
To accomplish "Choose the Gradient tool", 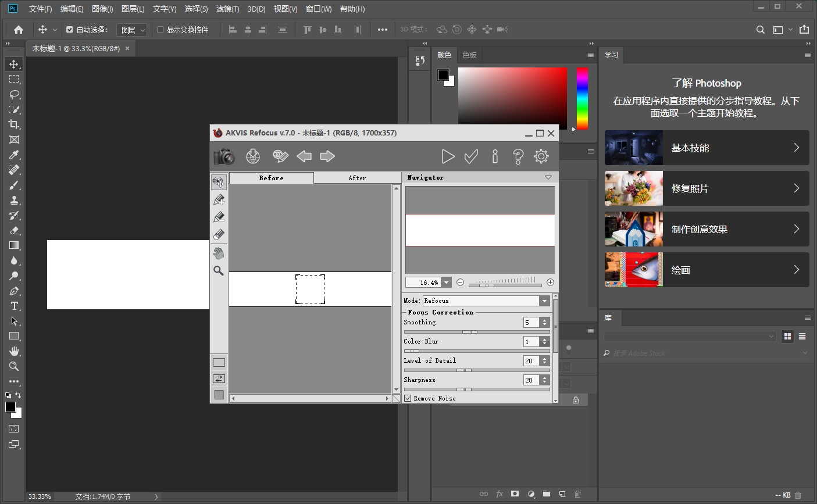I will (x=14, y=245).
